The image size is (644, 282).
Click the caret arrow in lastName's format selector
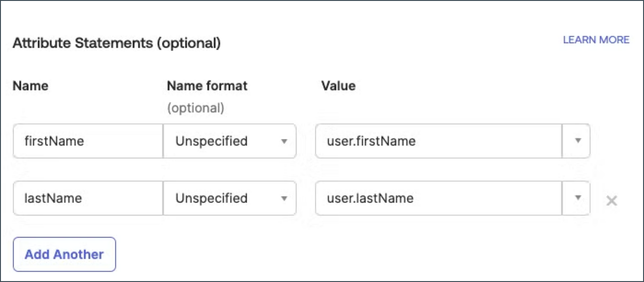(x=284, y=198)
